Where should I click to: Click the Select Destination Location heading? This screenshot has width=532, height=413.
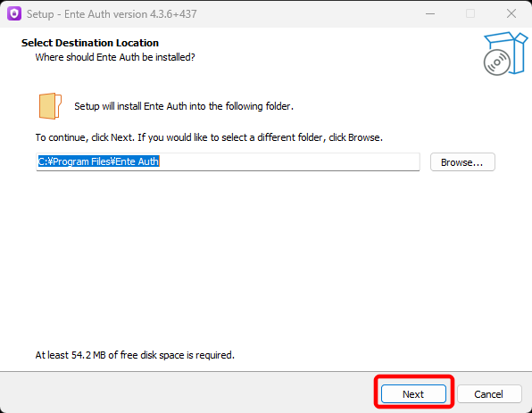[x=90, y=43]
